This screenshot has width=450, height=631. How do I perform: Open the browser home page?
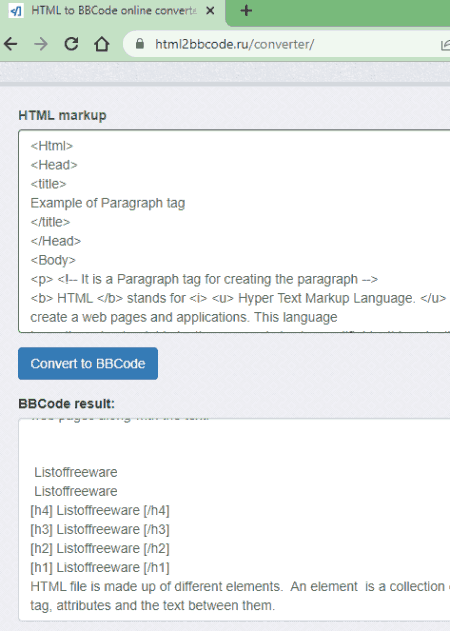[101, 44]
